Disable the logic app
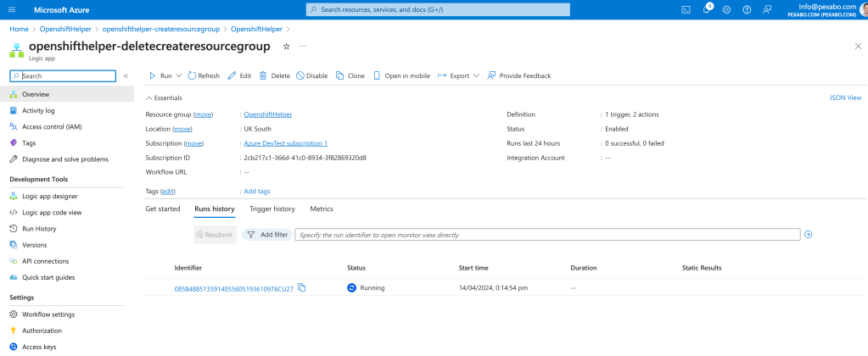This screenshot has height=356, width=868. (x=311, y=75)
